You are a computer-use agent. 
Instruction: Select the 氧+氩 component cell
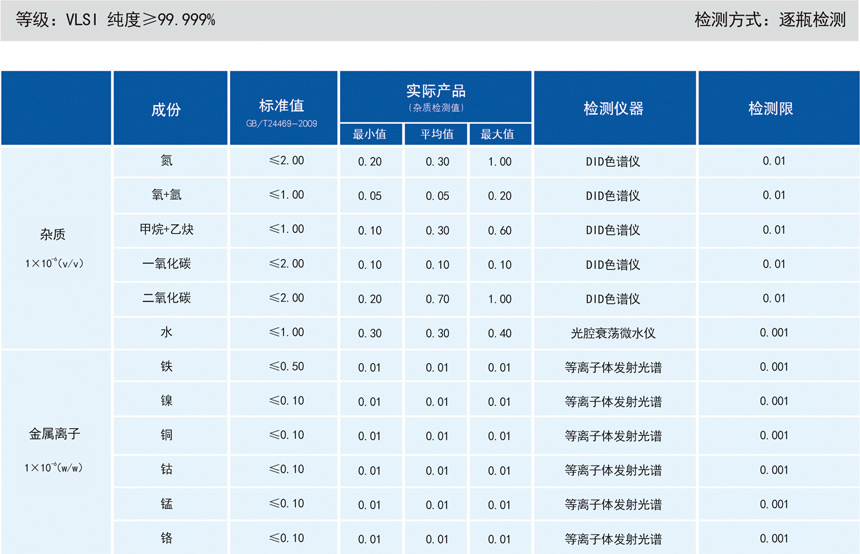tap(166, 195)
